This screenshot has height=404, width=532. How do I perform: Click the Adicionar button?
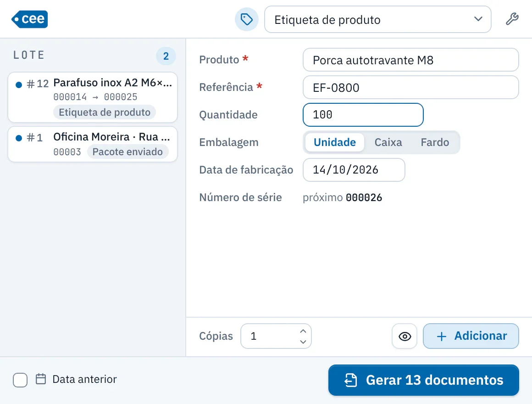471,336
